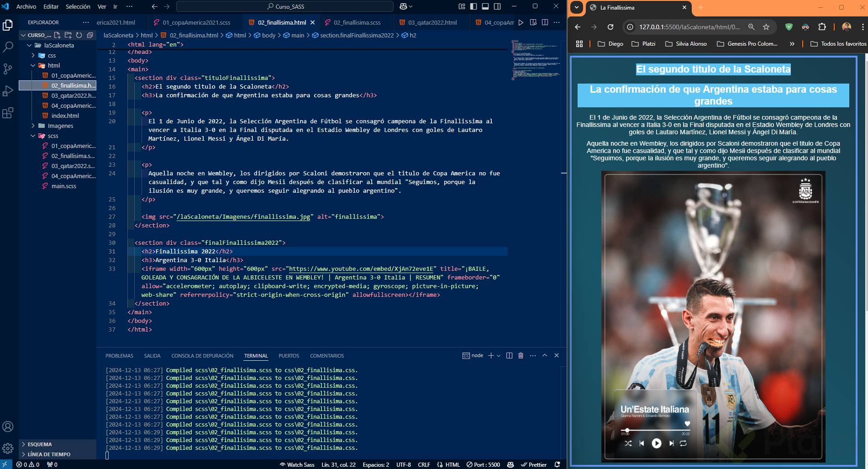The height and width of the screenshot is (469, 868).
Task: Toggle the primary sidebar visibility
Action: 473,6
